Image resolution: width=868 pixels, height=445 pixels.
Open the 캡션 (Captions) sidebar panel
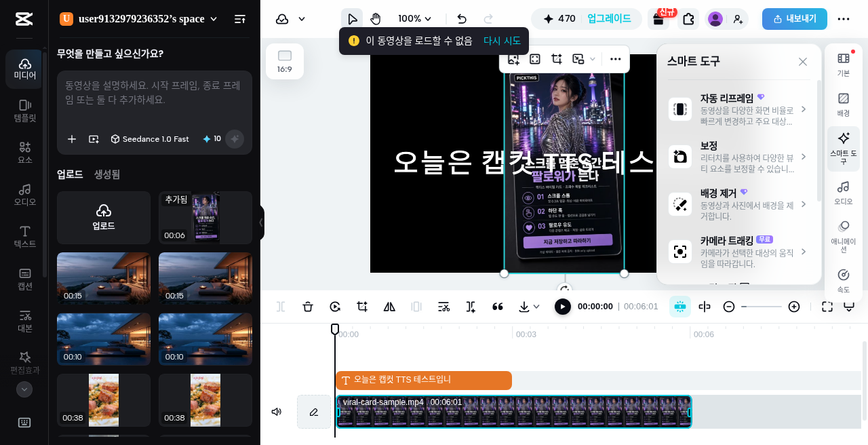pyautogui.click(x=24, y=279)
